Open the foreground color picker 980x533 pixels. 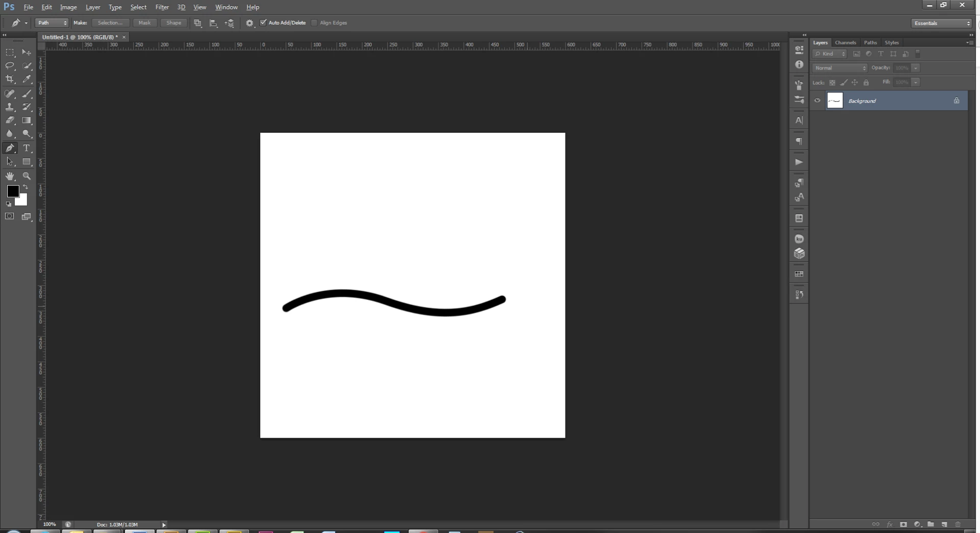coord(12,191)
